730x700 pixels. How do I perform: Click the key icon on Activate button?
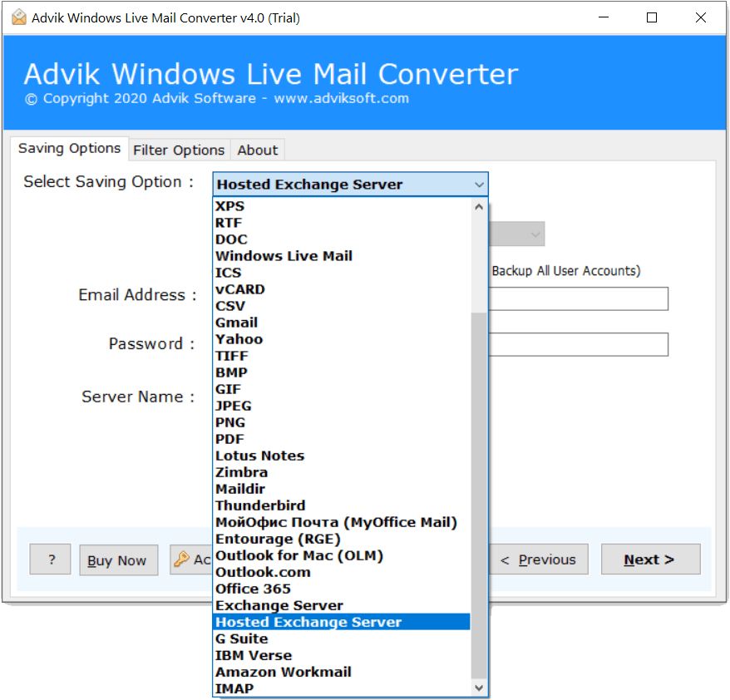[181, 559]
